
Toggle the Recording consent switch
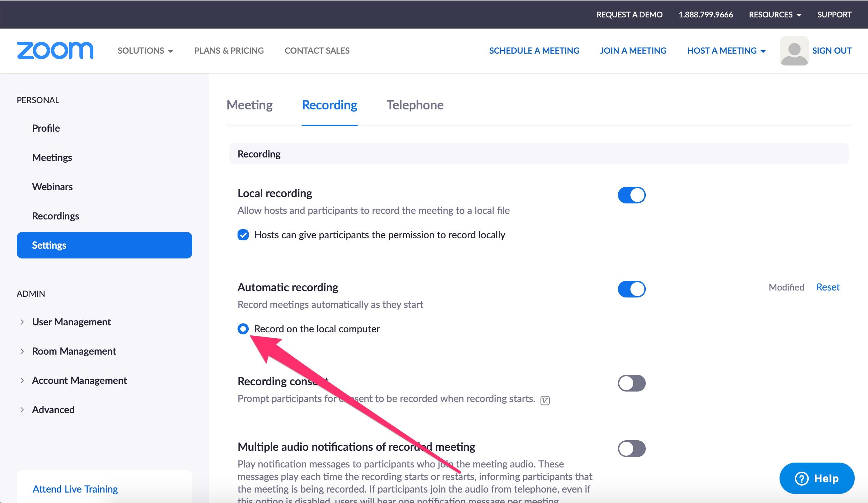pyautogui.click(x=631, y=382)
